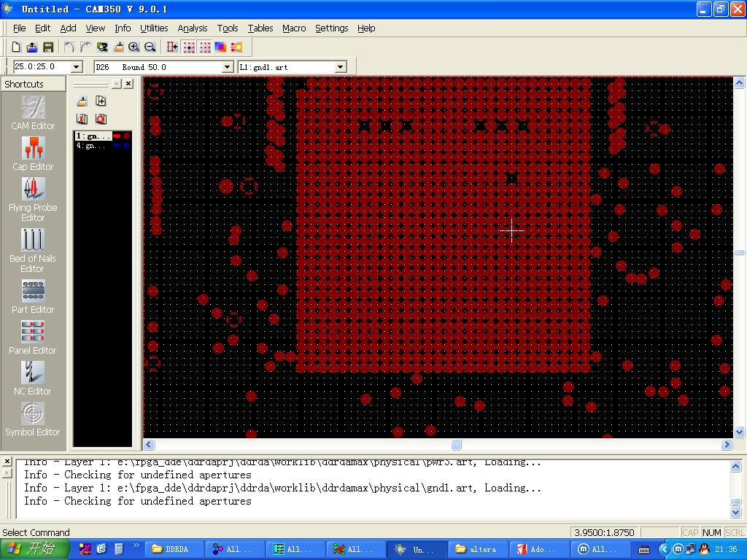
Task: Click the canvas vertical scroll down arrow
Action: pos(739,432)
